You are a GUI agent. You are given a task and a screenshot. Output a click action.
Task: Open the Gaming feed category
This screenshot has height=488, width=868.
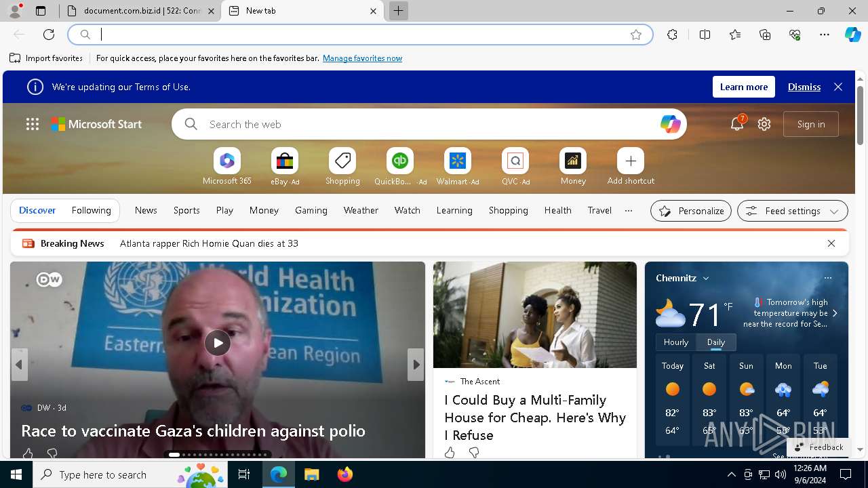point(311,211)
